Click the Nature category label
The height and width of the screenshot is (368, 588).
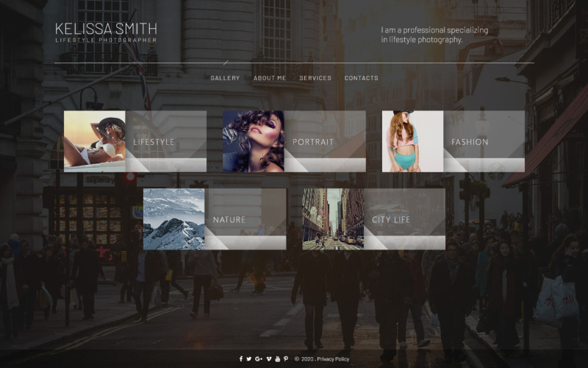[229, 220]
